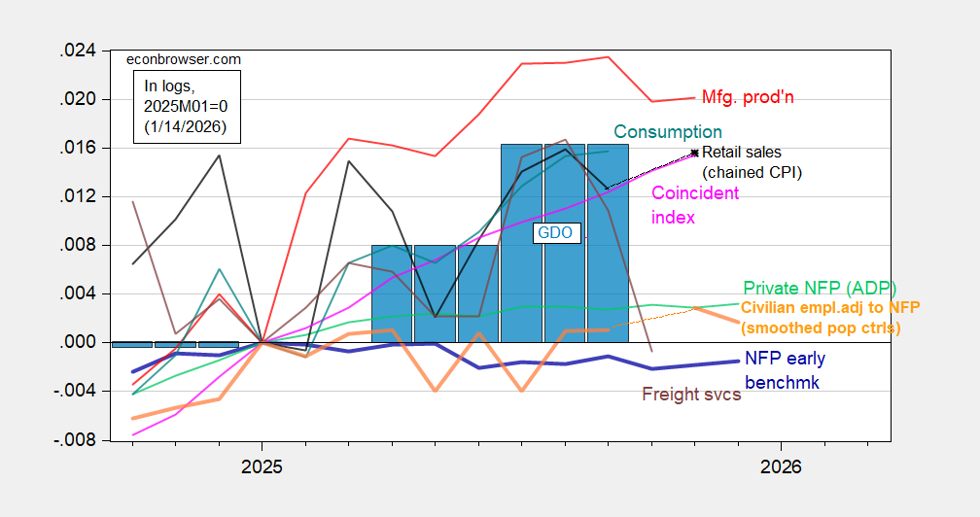Click the green 'Private NFP (ADP)' label
The height and width of the screenshot is (517, 980).
coord(819,288)
